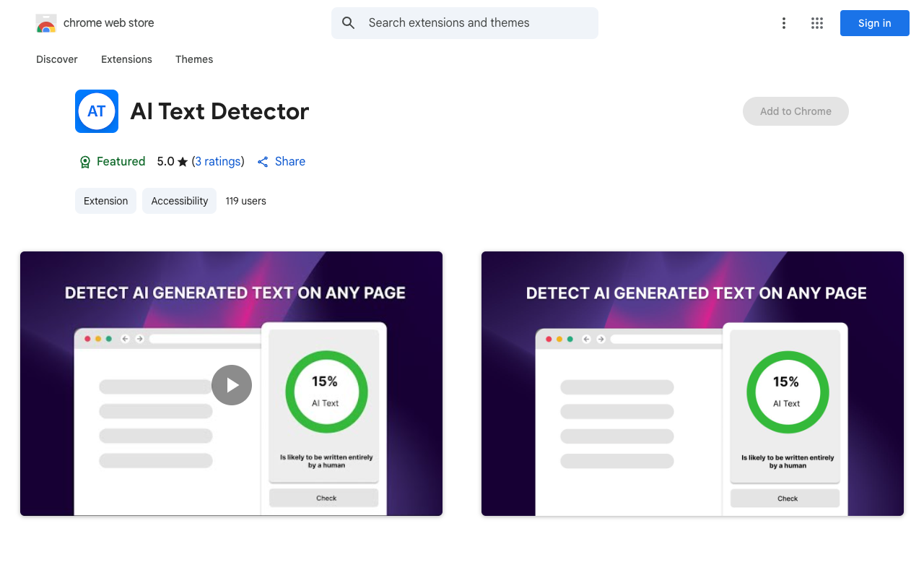The height and width of the screenshot is (578, 924).
Task: Click the Featured badge icon
Action: [x=85, y=162]
